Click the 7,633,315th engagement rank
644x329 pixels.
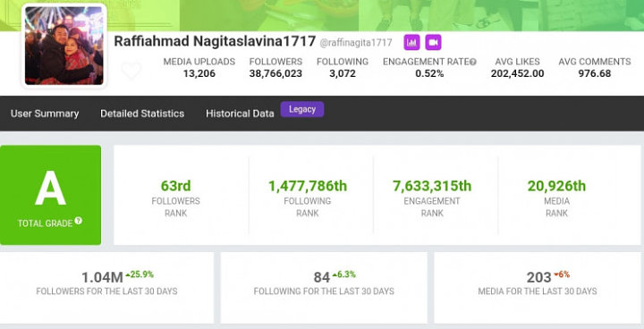pos(432,186)
